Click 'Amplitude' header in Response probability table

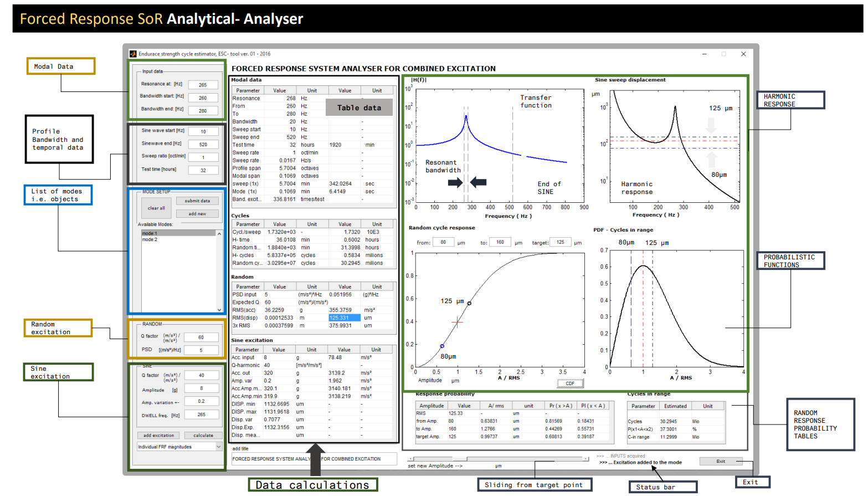[x=432, y=406]
